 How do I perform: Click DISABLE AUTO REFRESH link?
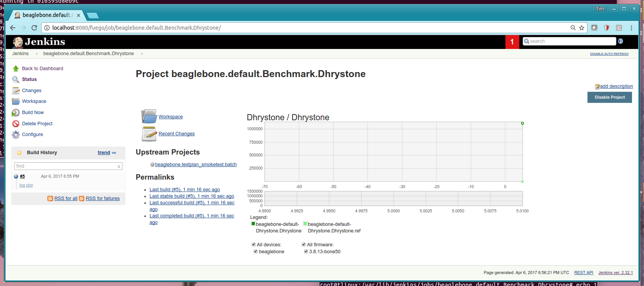point(609,54)
